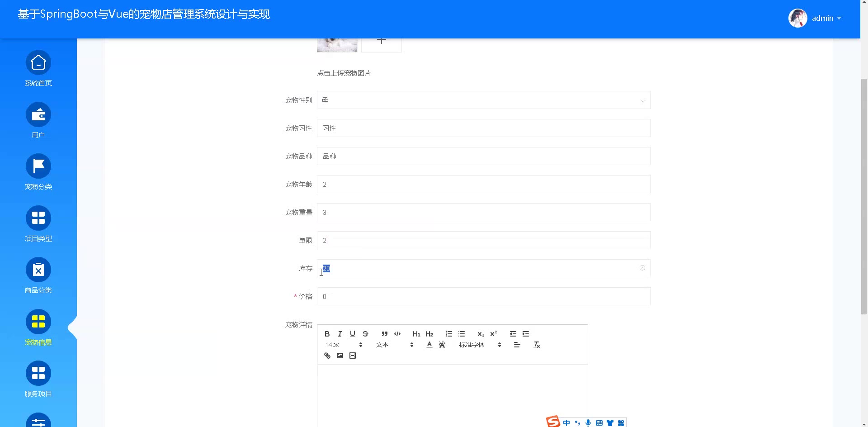868x427 pixels.
Task: Insert a blockquote in 宠物详情 editor
Action: point(385,334)
